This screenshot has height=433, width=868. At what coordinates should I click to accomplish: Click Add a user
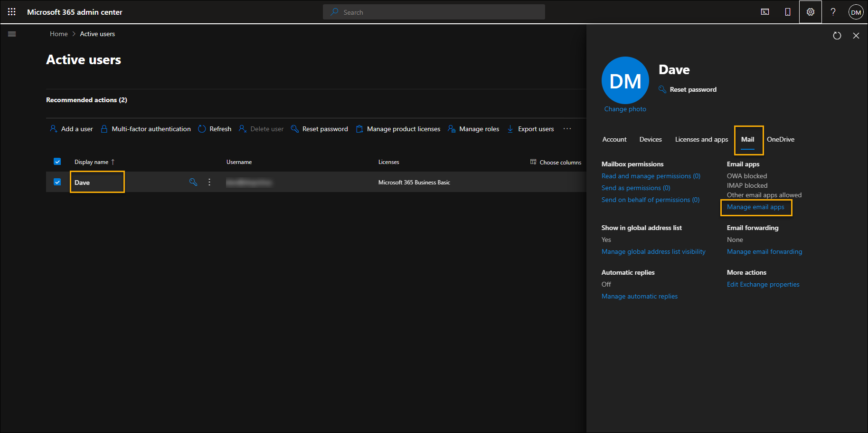pos(72,129)
